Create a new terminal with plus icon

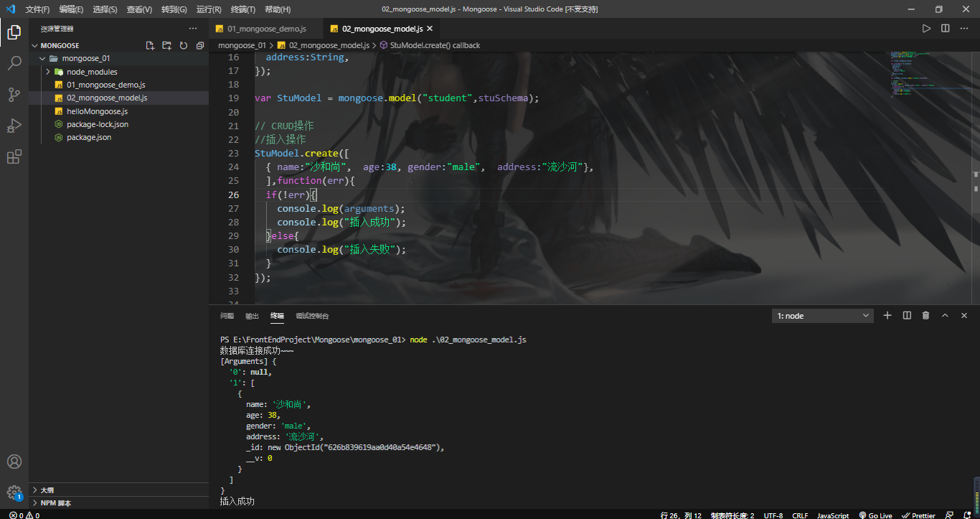pyautogui.click(x=887, y=316)
